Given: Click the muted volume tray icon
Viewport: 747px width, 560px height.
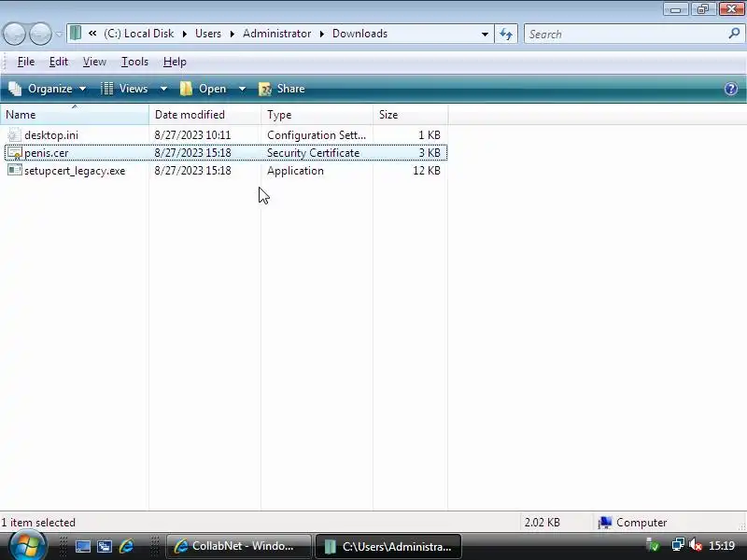Looking at the screenshot, I should coord(696,545).
